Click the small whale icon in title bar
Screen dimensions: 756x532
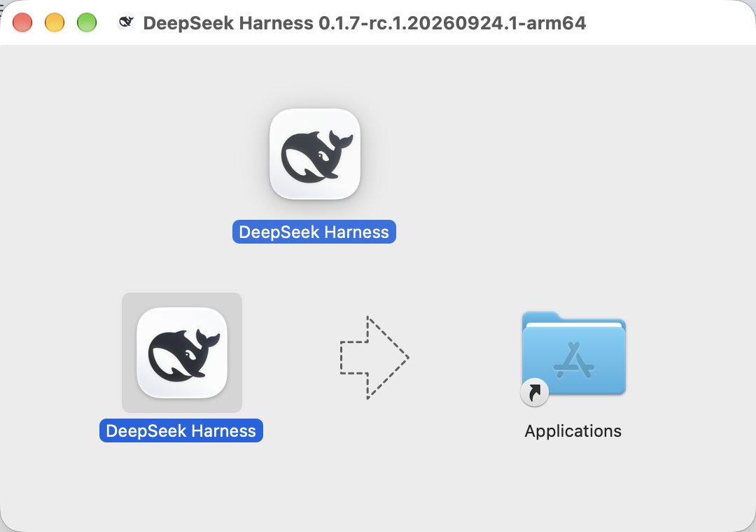tap(126, 22)
